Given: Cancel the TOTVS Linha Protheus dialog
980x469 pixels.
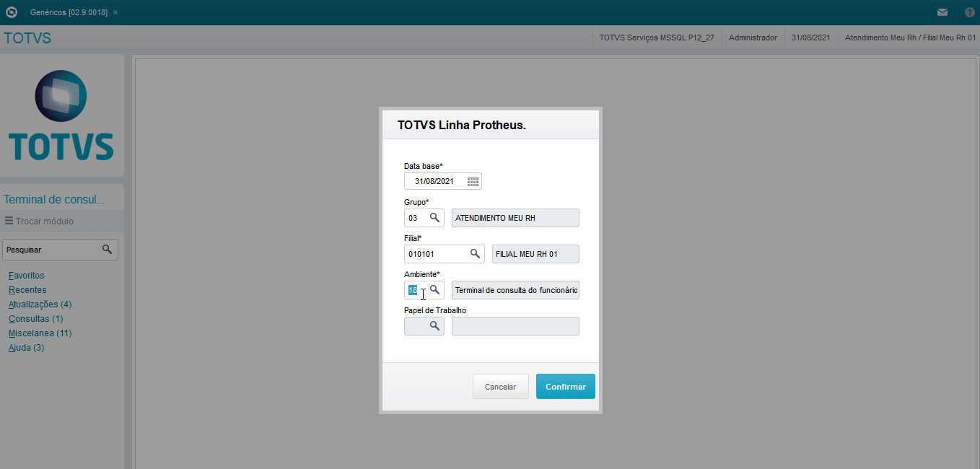Looking at the screenshot, I should pyautogui.click(x=500, y=386).
